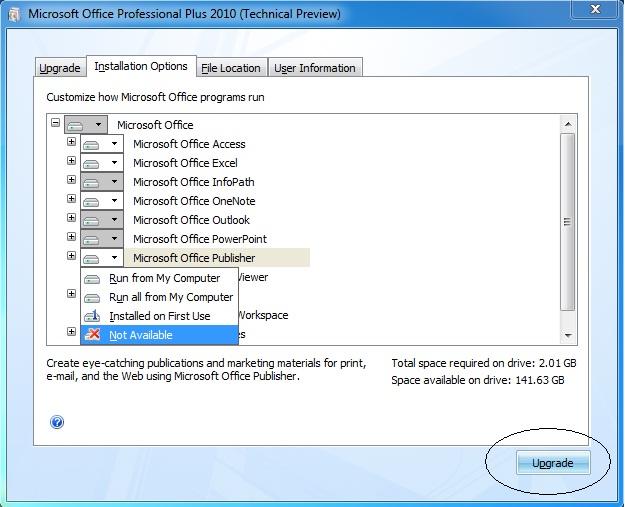Screen dimensions: 625x507
Task: Click the drive icon for Microsoft Office Access
Action: (91, 145)
